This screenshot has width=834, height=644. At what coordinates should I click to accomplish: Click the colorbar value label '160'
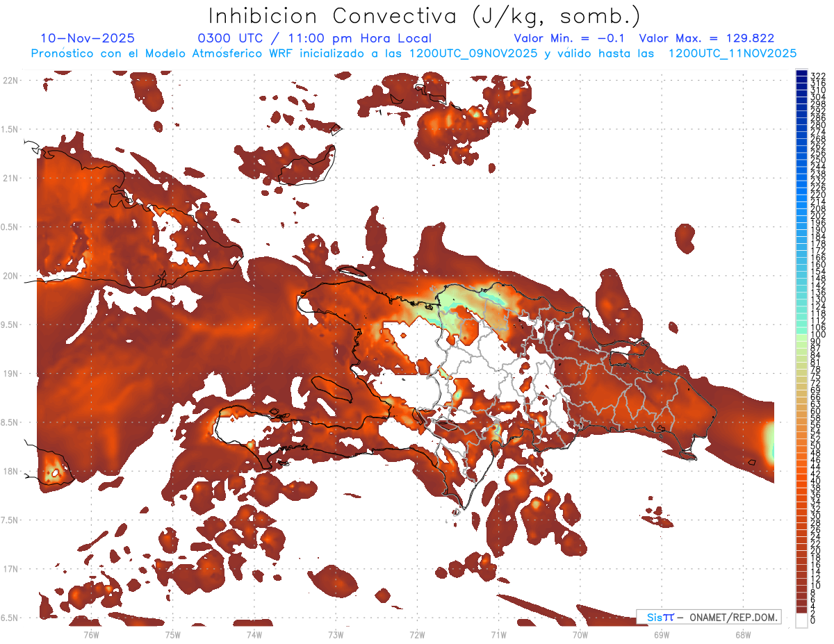[x=818, y=265]
